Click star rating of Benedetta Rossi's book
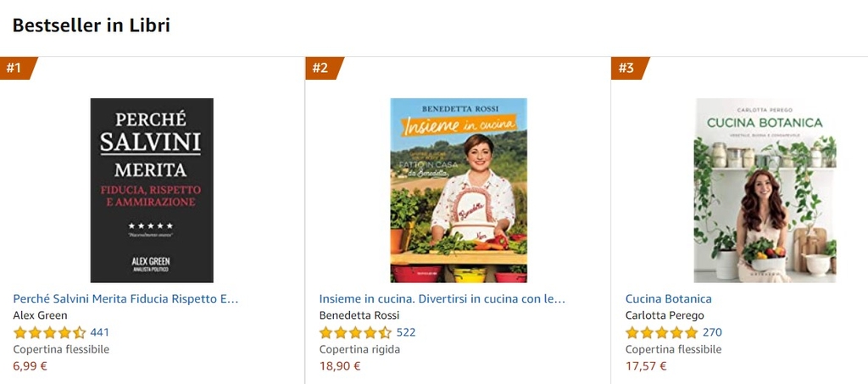The width and height of the screenshot is (868, 384). coord(356,332)
